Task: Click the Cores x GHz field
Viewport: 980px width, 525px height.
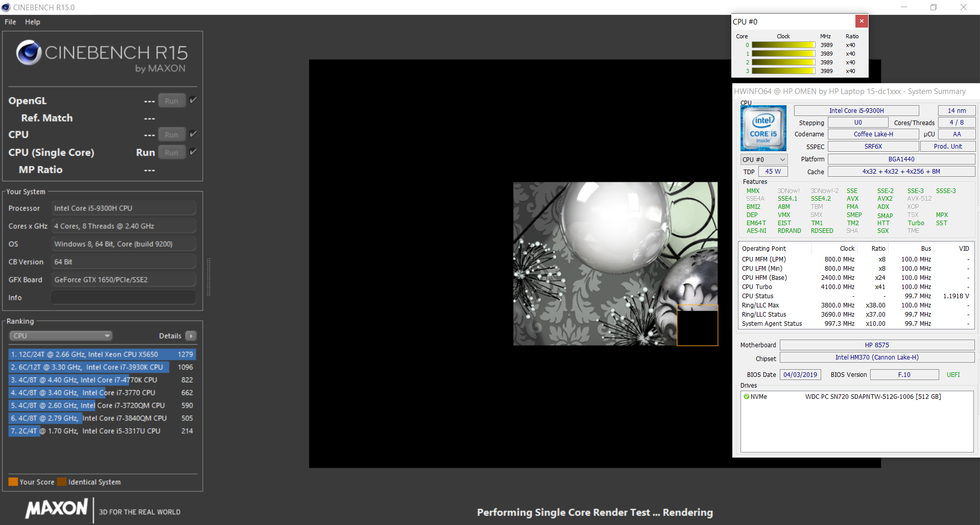Action: (x=124, y=226)
